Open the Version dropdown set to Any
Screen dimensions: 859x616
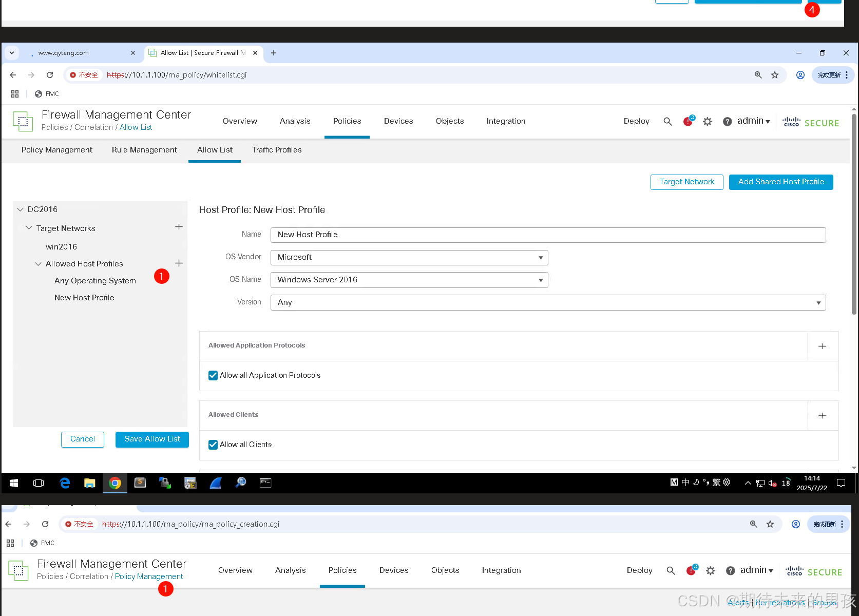tap(548, 303)
